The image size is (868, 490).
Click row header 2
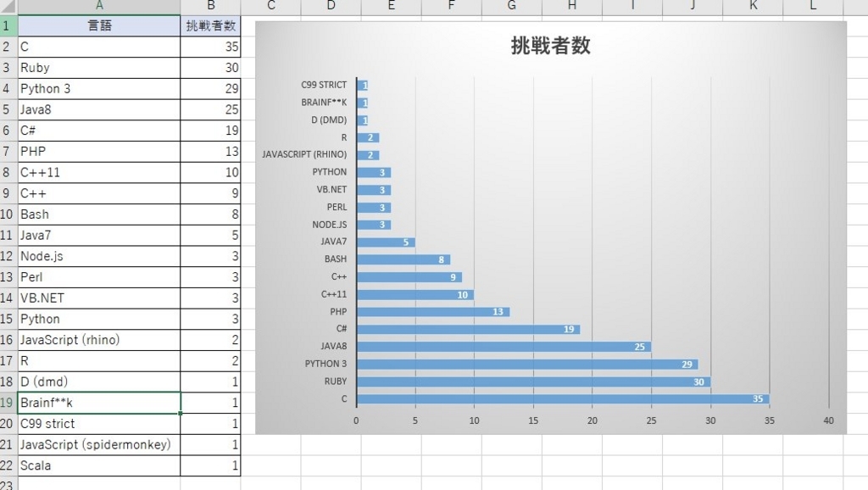click(8, 47)
